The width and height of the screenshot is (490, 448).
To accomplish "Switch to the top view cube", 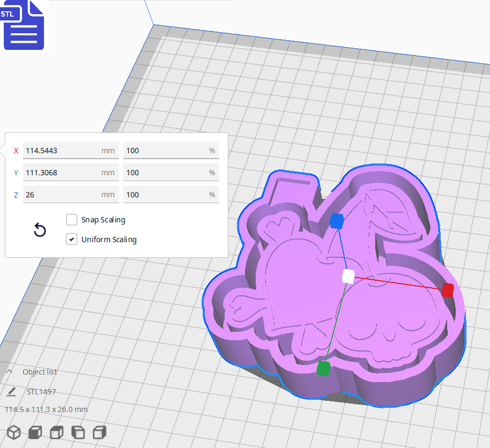I will (x=56, y=432).
